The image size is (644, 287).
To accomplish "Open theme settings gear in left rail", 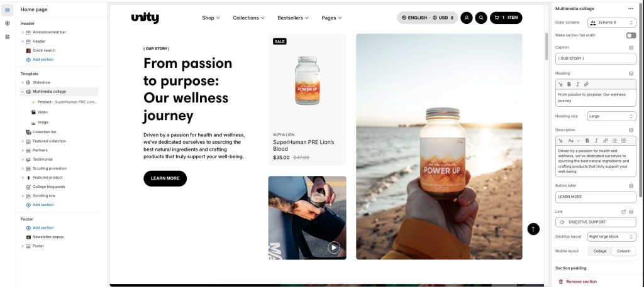I will click(x=8, y=23).
